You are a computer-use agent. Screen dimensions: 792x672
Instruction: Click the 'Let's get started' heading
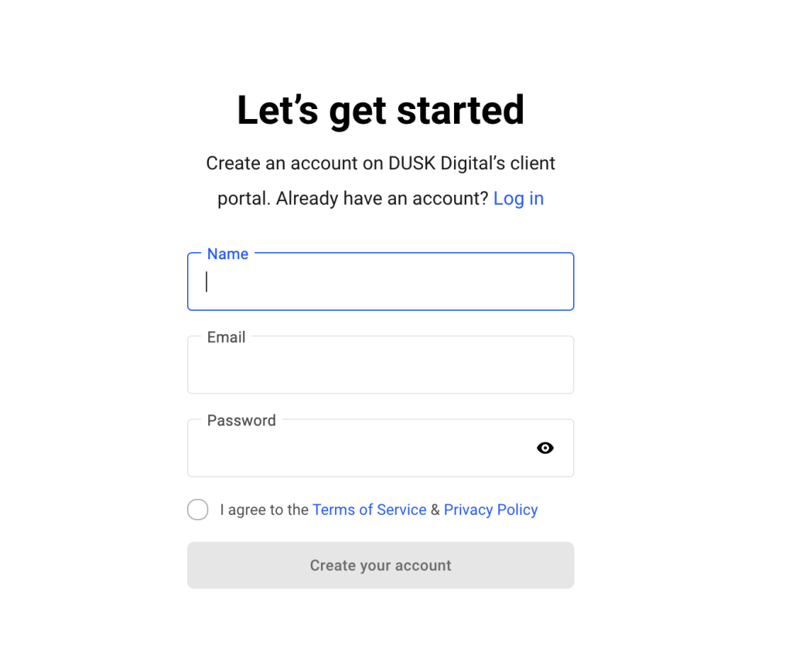(381, 110)
